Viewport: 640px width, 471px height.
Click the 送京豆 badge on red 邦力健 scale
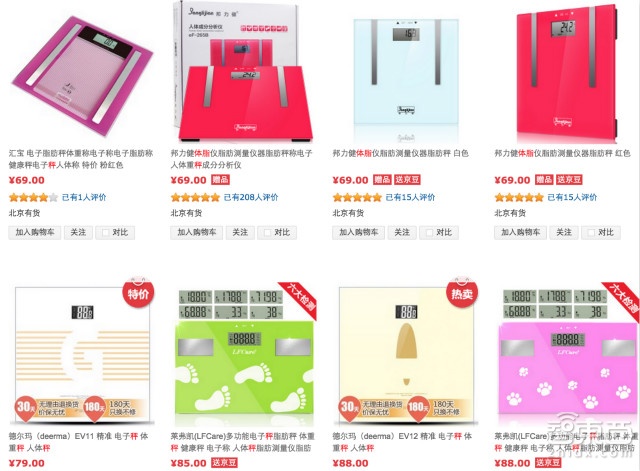pyautogui.click(x=569, y=180)
